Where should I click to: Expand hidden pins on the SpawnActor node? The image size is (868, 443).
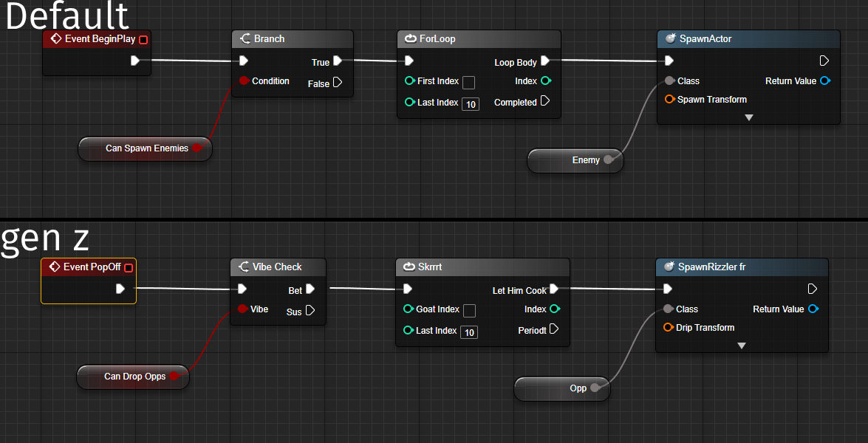[748, 117]
